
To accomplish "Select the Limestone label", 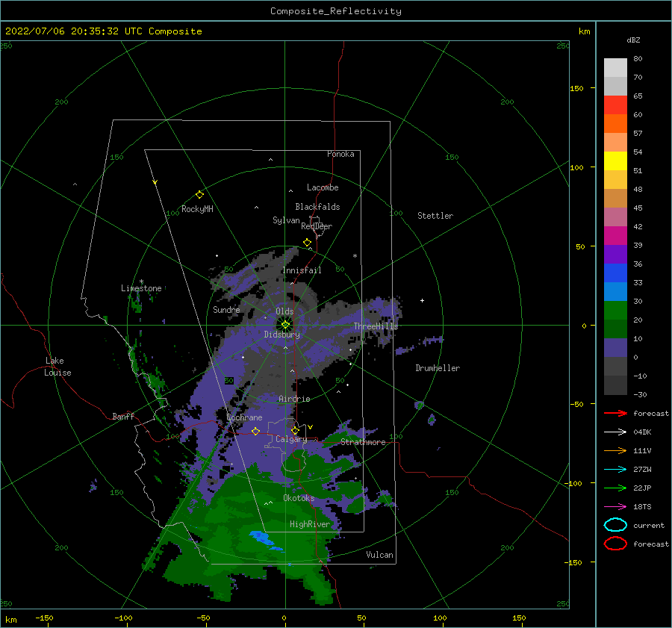I will [x=141, y=288].
